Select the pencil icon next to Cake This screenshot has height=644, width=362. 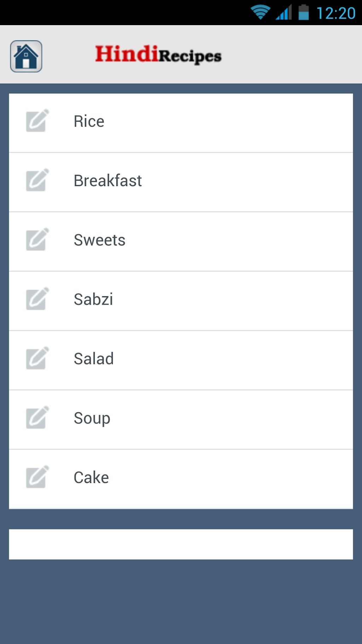pyautogui.click(x=37, y=477)
